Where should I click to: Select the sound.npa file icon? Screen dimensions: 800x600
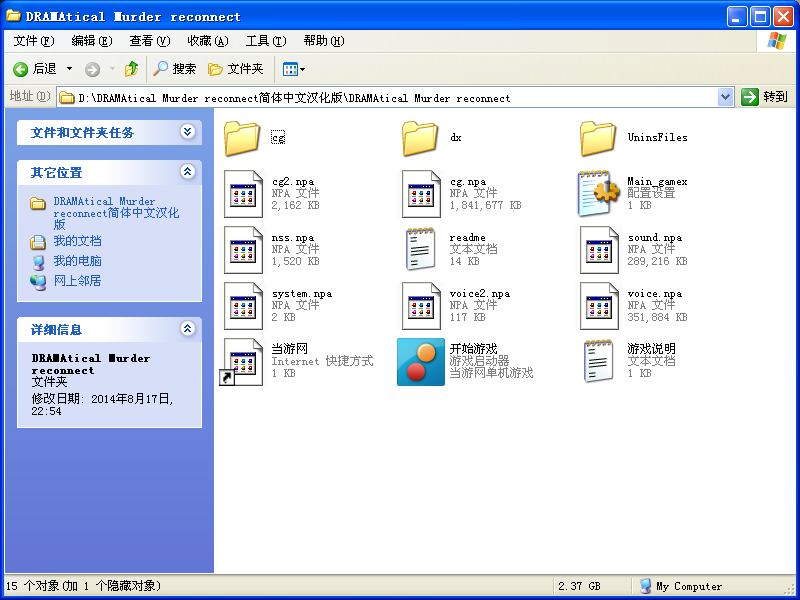tap(599, 250)
